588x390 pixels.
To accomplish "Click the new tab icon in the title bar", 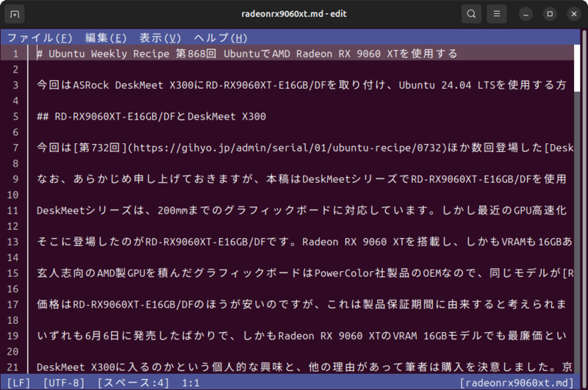I will pyautogui.click(x=15, y=14).
